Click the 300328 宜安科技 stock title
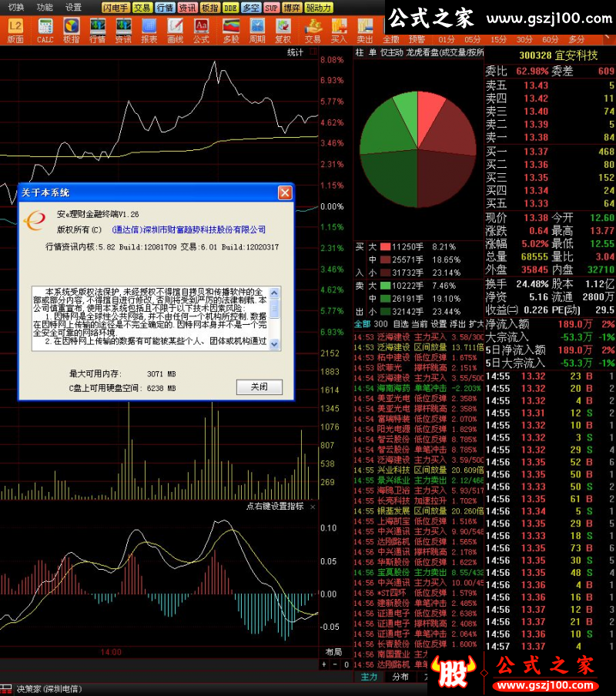Image resolution: width=616 pixels, height=696 pixels. tap(558, 55)
